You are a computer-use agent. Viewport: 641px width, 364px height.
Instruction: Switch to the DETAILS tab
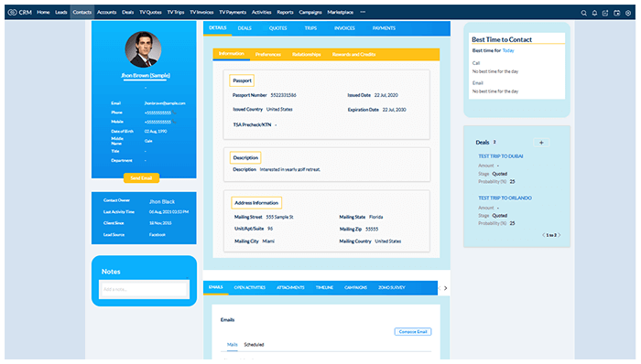(218, 27)
